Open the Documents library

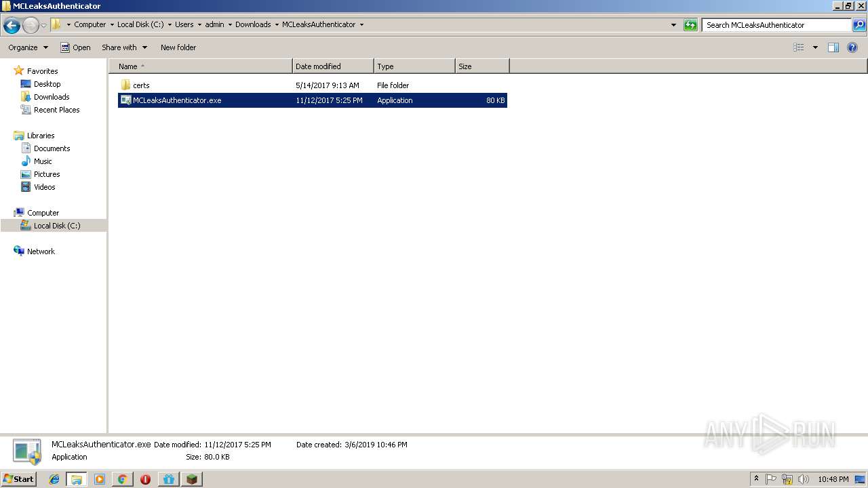pos(52,148)
